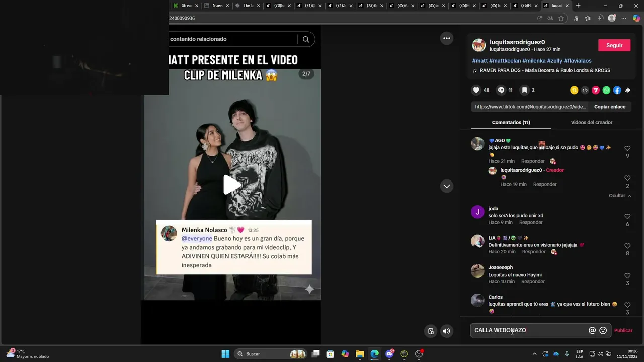The height and width of the screenshot is (362, 644).
Task: Like the AGD comment heart
Action: coord(627,149)
